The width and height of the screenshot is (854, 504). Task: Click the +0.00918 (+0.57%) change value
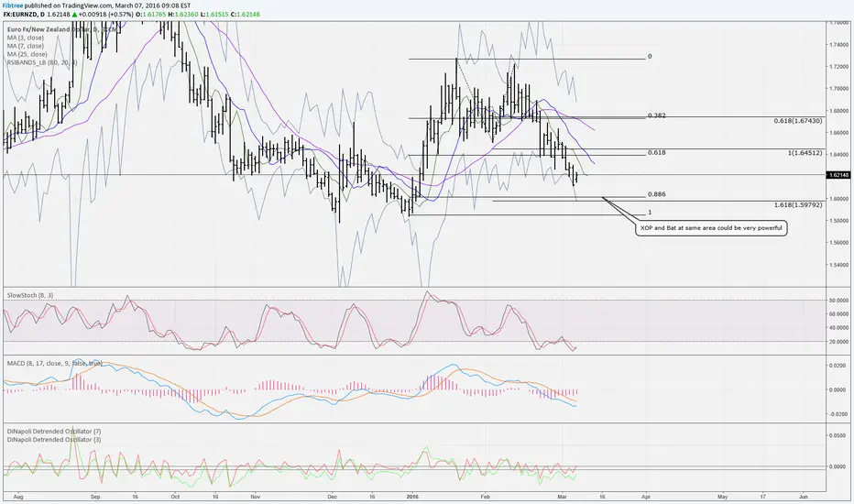tap(107, 13)
